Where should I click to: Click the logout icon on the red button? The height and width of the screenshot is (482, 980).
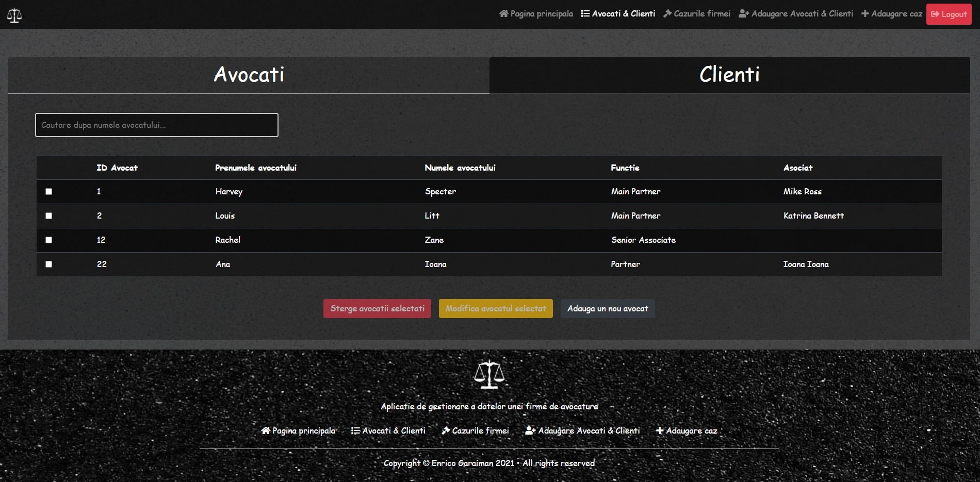(x=935, y=14)
